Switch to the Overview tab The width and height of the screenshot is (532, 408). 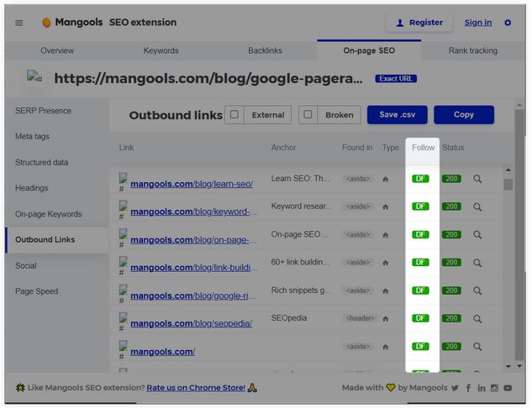[x=57, y=51]
